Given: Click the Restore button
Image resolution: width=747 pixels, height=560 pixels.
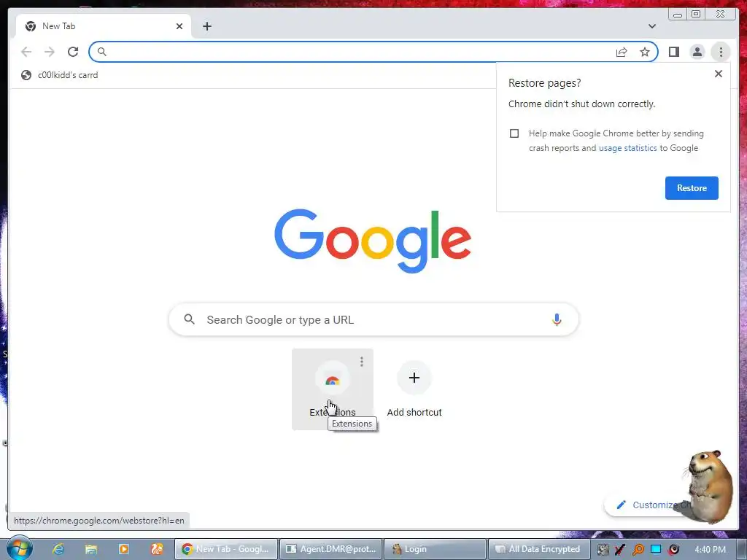Looking at the screenshot, I should tap(692, 188).
